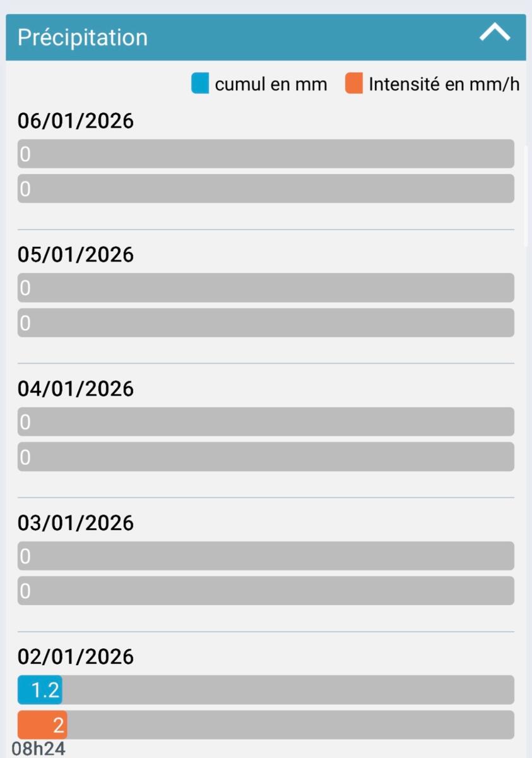Screen dimensions: 532x758
Task: Tap the 08h24 time label
Action: click(38, 749)
